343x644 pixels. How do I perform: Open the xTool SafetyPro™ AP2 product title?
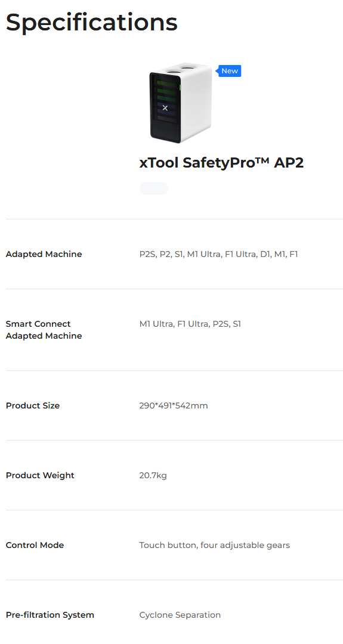[x=221, y=163]
